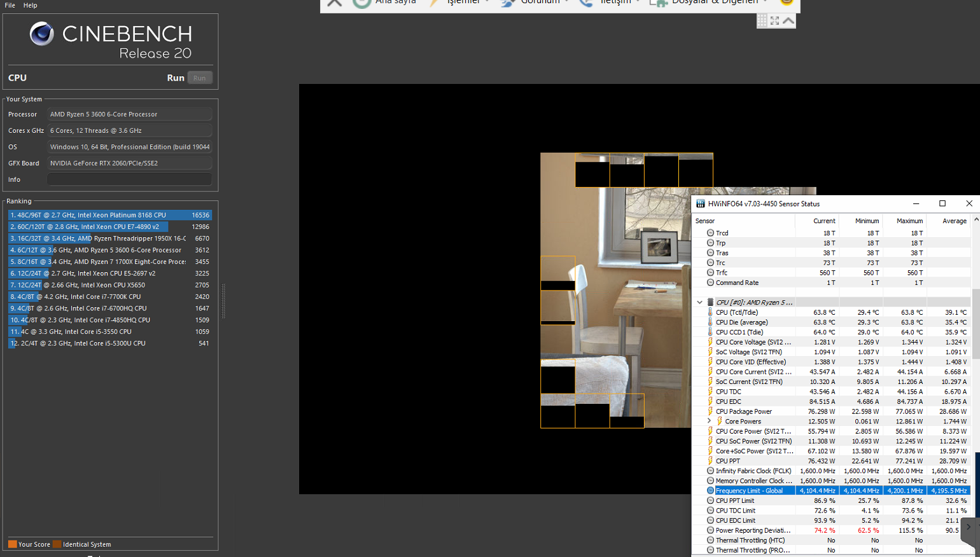Click the HWiNFO64 title bar app icon
The width and height of the screenshot is (980, 557).
pyautogui.click(x=701, y=203)
